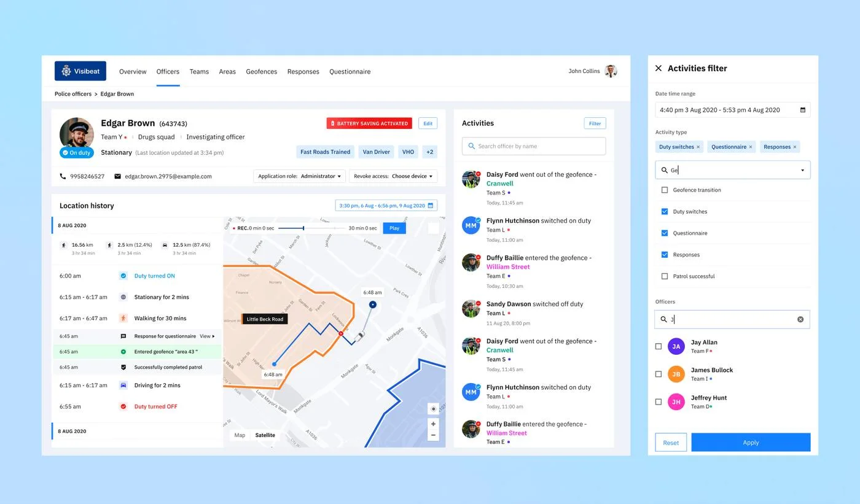Click the Edit button on officer profile
860x504 pixels.
point(428,123)
